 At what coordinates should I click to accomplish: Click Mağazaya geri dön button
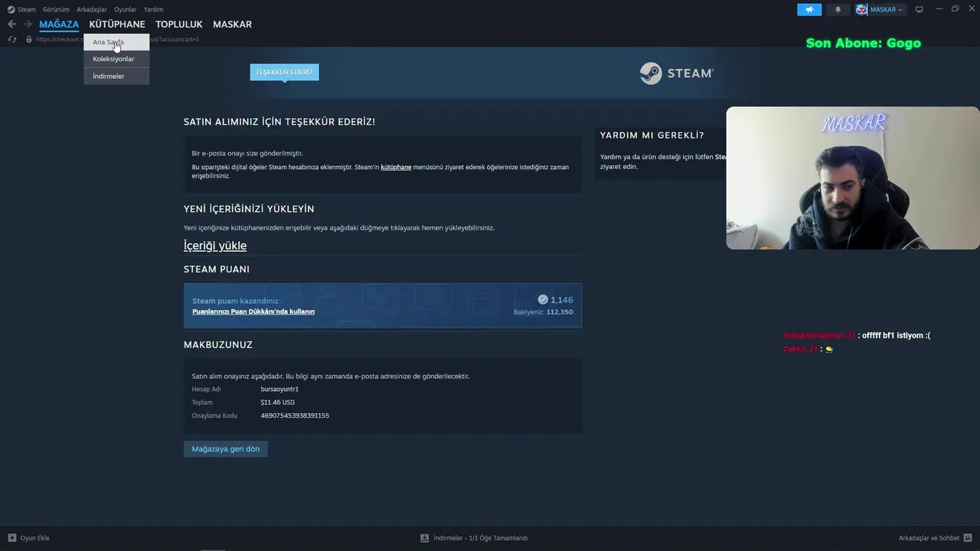tap(226, 449)
